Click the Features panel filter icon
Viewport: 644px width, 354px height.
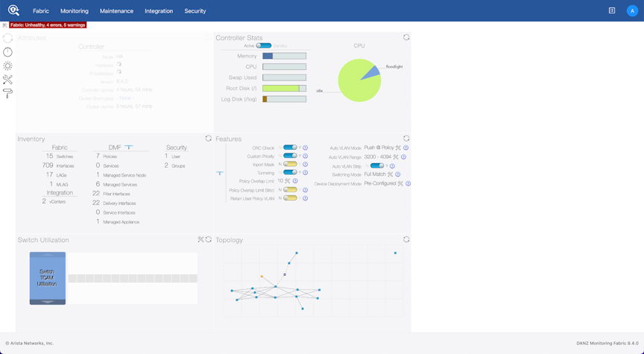click(220, 174)
